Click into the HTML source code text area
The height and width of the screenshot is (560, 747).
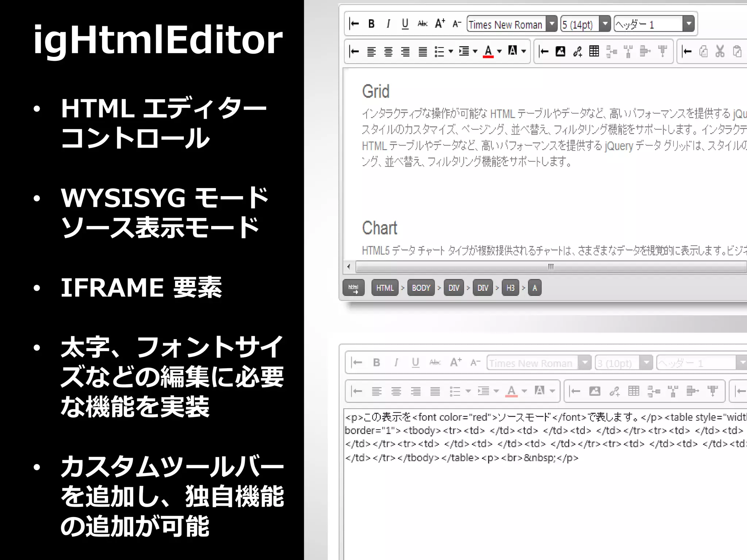pos(545,484)
